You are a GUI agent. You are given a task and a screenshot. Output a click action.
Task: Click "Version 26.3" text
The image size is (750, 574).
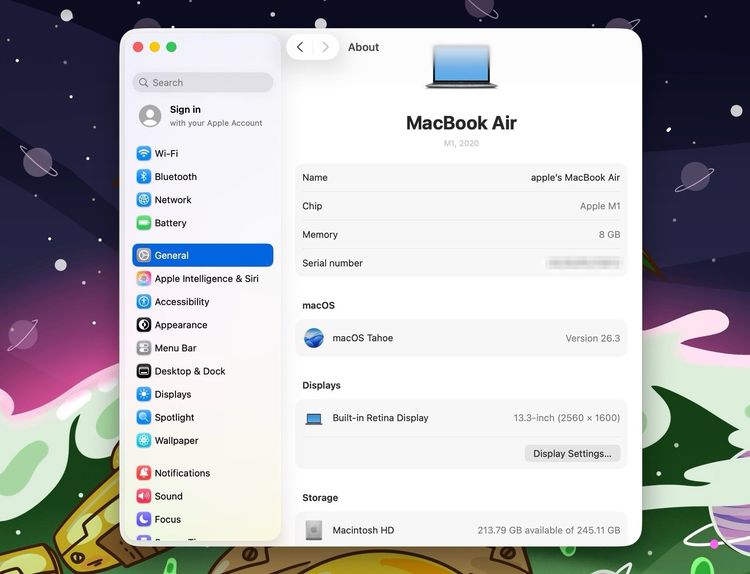593,338
